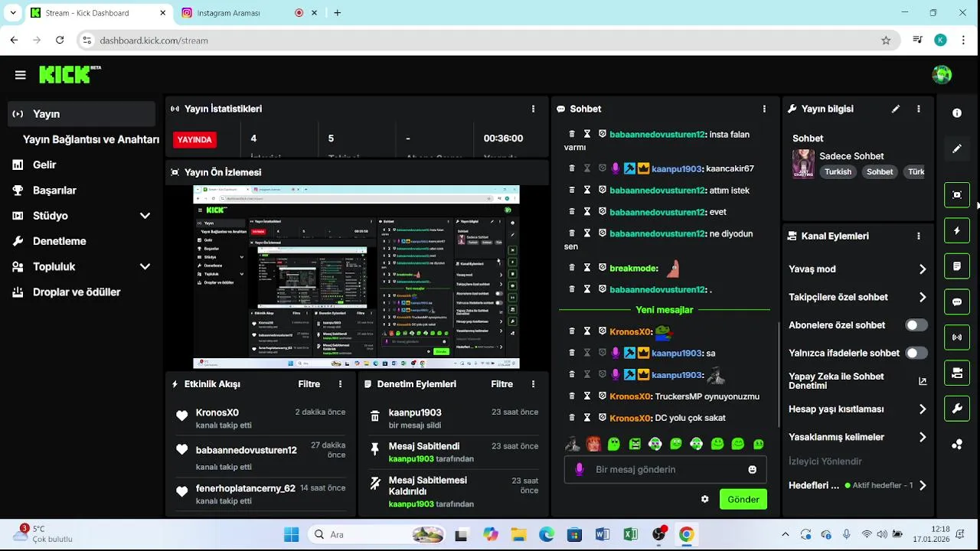
Task: Open Kanal Eylemleri three-dot menu
Action: coord(919,236)
